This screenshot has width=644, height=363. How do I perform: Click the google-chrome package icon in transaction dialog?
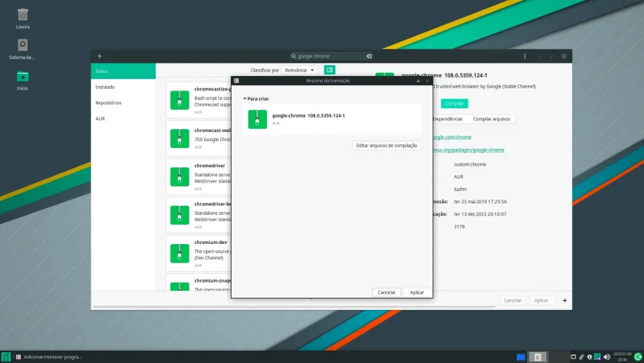tap(258, 119)
